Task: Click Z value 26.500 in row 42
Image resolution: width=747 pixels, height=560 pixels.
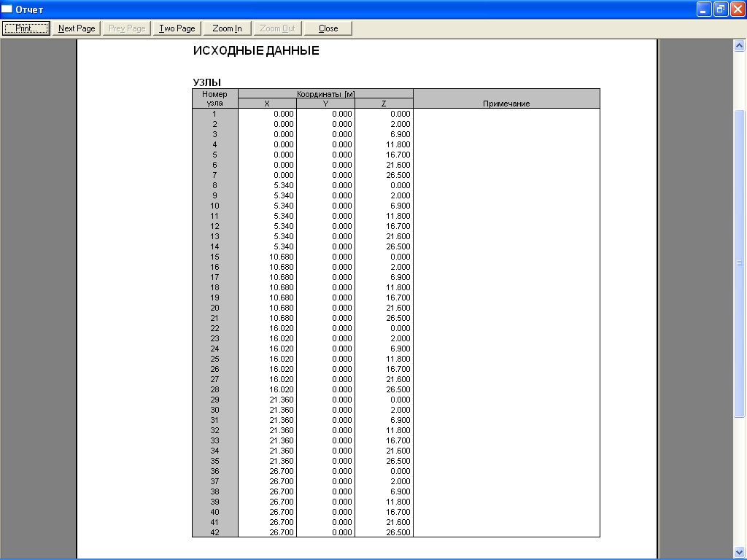Action: pyautogui.click(x=398, y=532)
